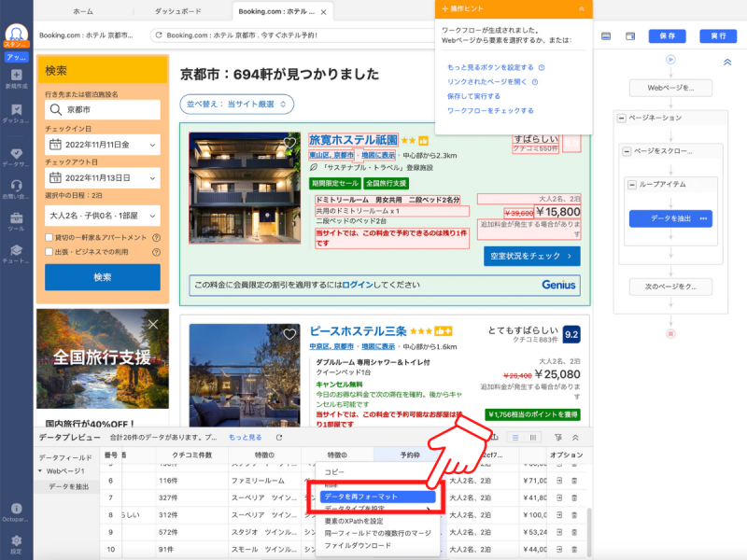The image size is (747, 560).
Task: Click the locate icon on row 9
Action: click(x=558, y=532)
